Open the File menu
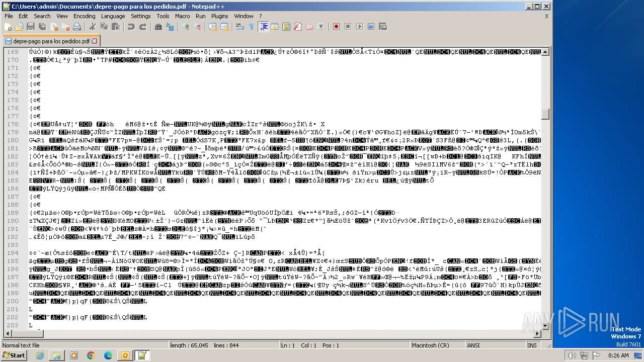This screenshot has width=644, height=362. pos(9,16)
